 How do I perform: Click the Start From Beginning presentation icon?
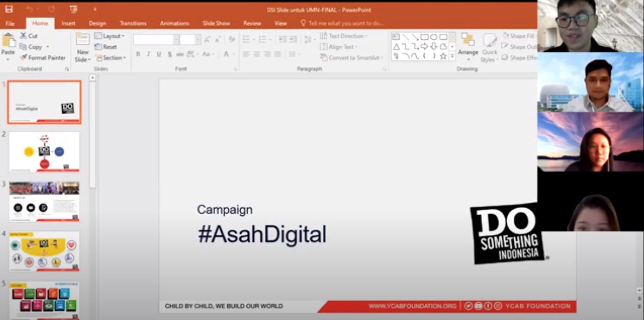(74, 9)
